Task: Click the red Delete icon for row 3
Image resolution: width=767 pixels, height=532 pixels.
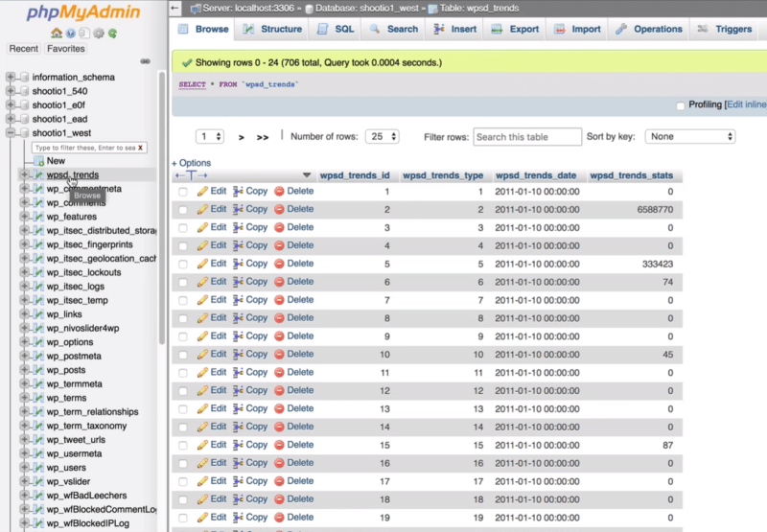Action: (279, 227)
